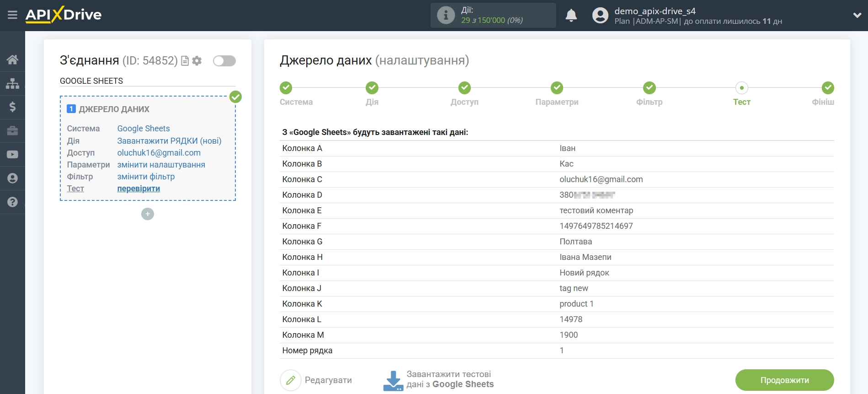
Task: Open briefcase icon in sidebar
Action: (12, 131)
